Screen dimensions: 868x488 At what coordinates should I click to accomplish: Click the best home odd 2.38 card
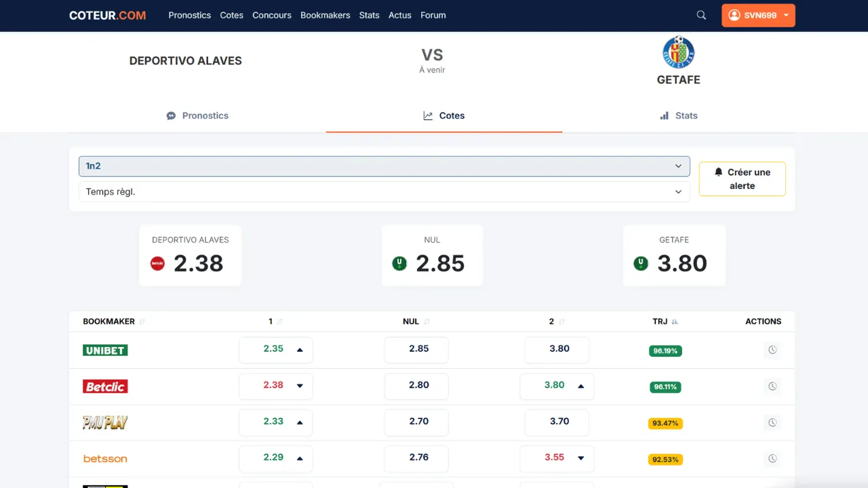pos(190,256)
